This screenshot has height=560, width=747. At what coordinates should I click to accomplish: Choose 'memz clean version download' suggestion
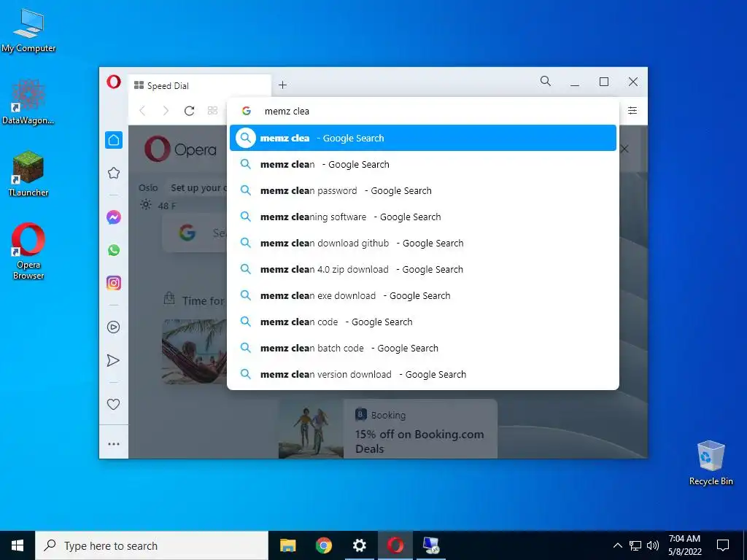click(423, 374)
